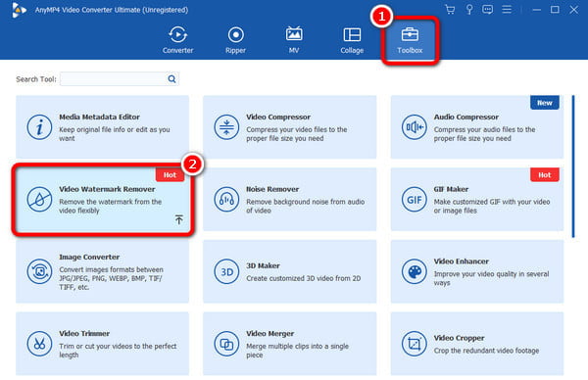
Task: Click the AnyMP4 app logo
Action: click(19, 10)
